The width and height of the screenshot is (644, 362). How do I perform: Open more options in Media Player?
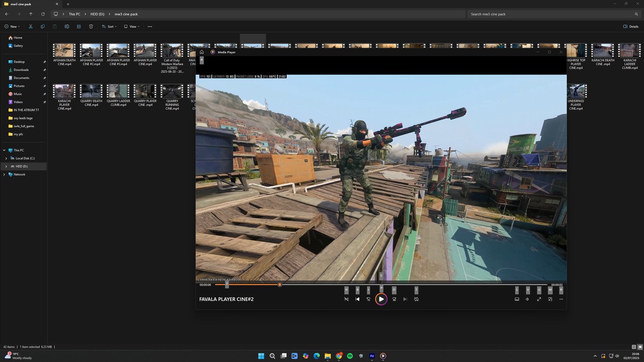point(561,299)
